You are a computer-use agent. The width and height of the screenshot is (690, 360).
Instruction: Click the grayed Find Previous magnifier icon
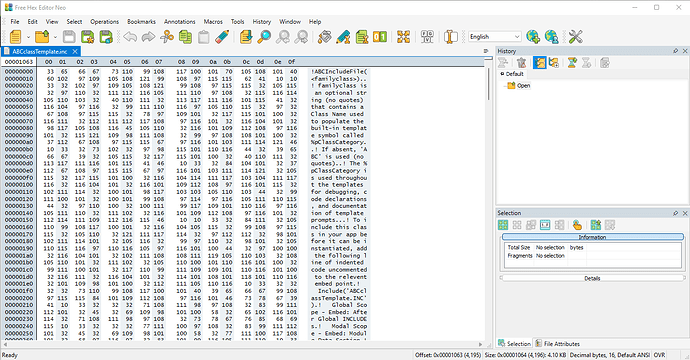[283, 37]
